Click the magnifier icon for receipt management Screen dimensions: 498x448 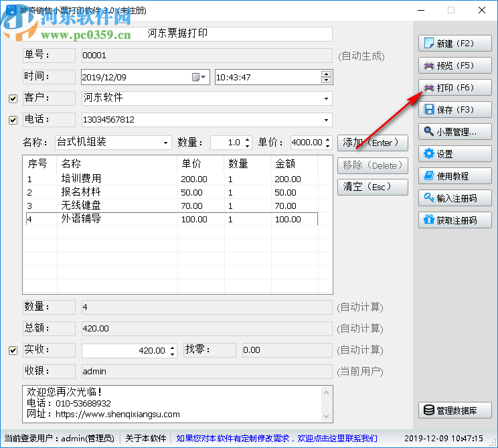tap(429, 131)
